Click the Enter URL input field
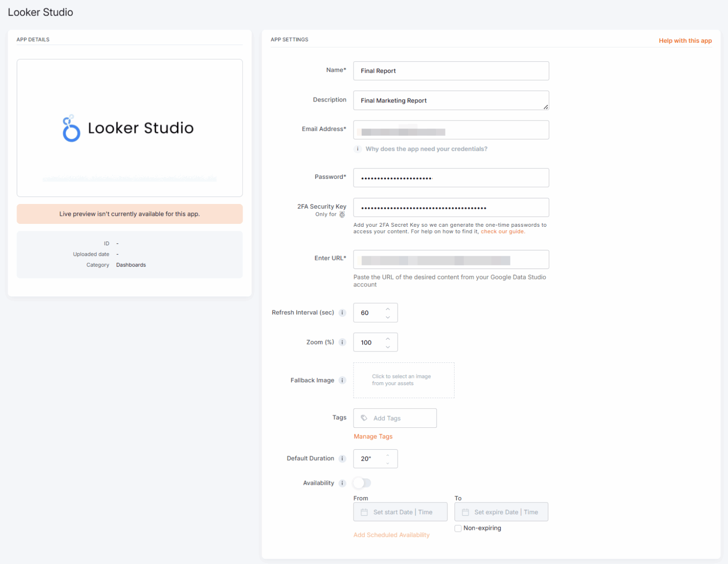This screenshot has width=728, height=564. pos(451,259)
